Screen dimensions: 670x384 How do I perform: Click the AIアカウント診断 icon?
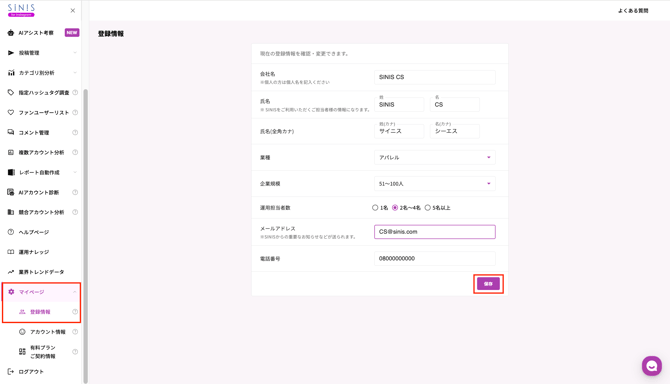pos(11,192)
